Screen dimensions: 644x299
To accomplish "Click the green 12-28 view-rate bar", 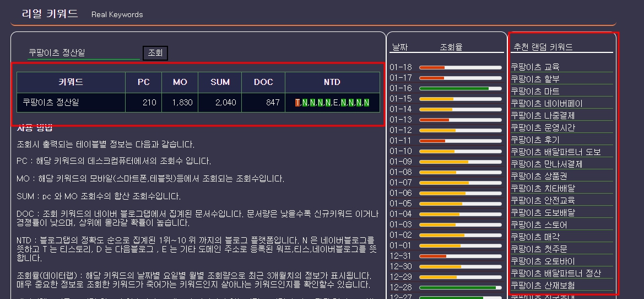I will (461, 287).
